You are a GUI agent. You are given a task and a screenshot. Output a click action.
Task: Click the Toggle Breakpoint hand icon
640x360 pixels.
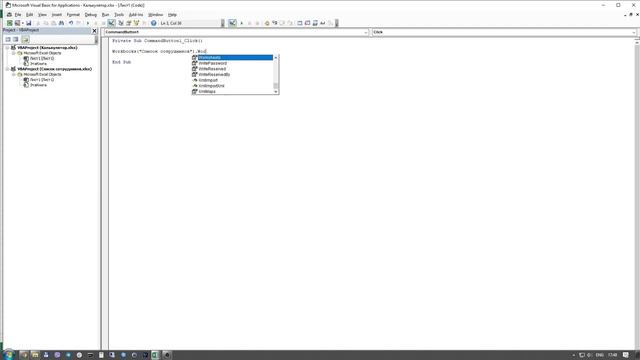[267, 23]
